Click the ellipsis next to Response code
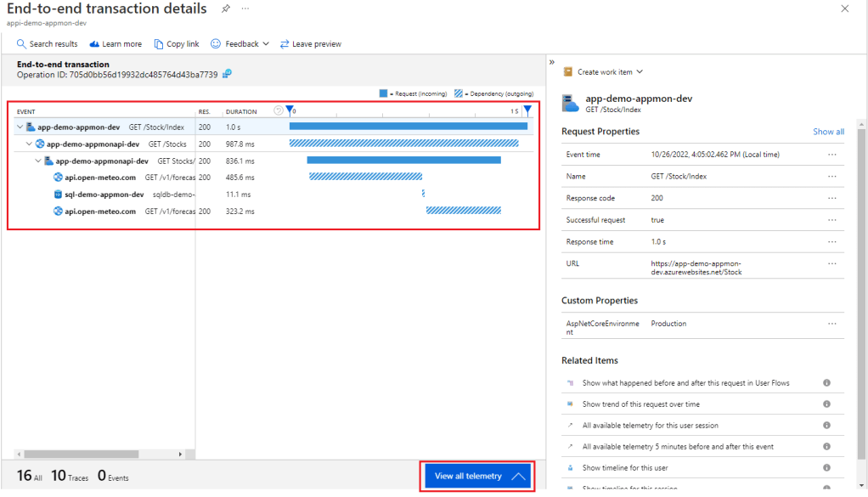The height and width of the screenshot is (497, 868). pos(831,198)
